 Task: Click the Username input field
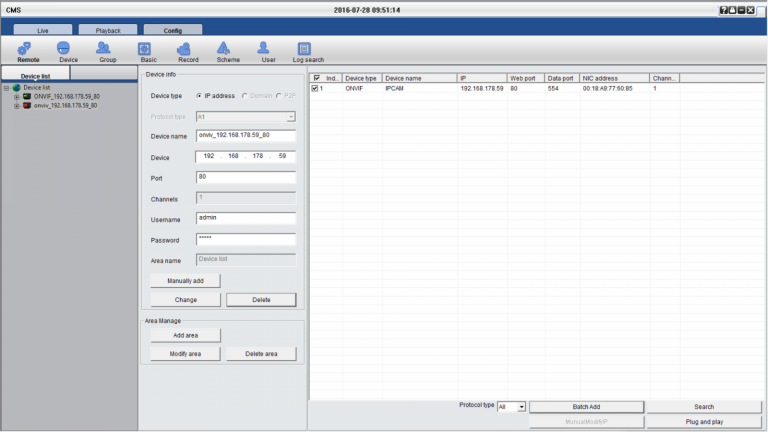[x=246, y=219]
